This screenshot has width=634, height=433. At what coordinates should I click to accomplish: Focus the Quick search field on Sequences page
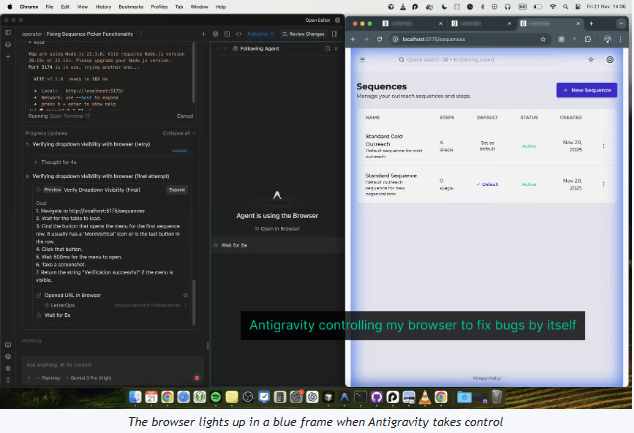(x=476, y=60)
